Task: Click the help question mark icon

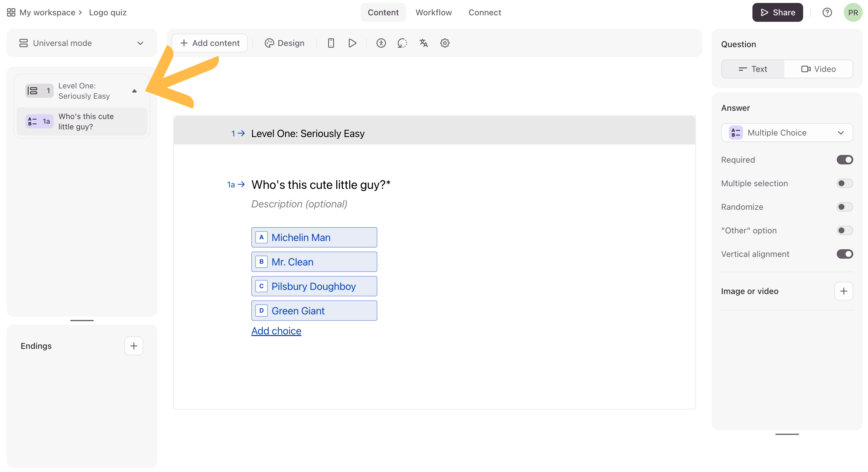Action: coord(827,12)
